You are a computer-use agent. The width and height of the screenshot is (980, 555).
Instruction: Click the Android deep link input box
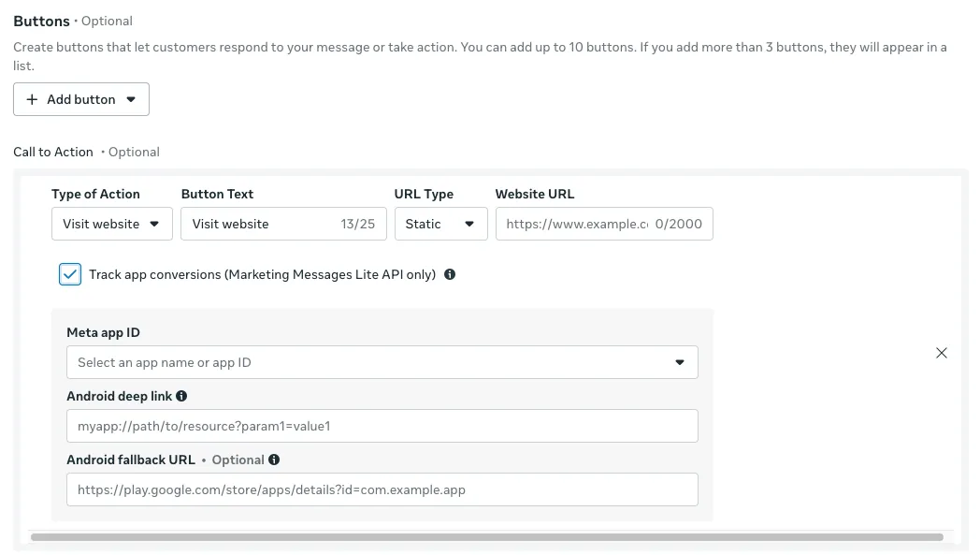[382, 426]
